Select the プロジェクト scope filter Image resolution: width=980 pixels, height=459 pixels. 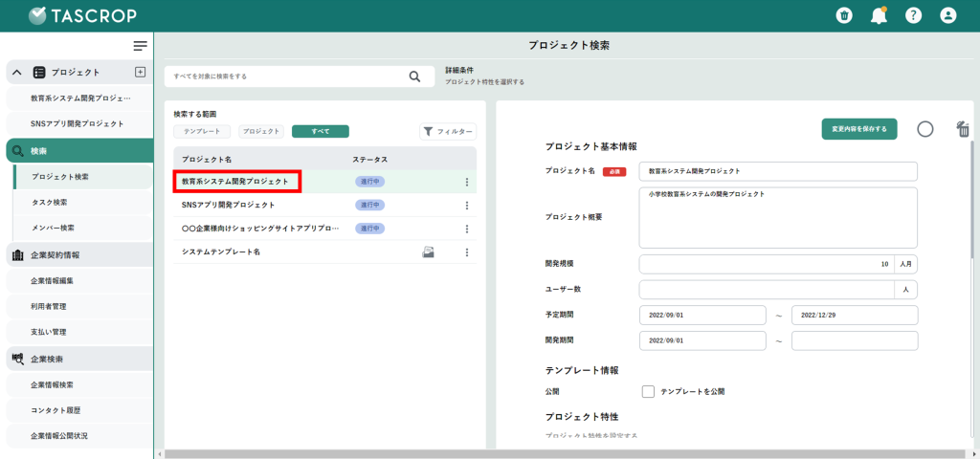pos(261,131)
